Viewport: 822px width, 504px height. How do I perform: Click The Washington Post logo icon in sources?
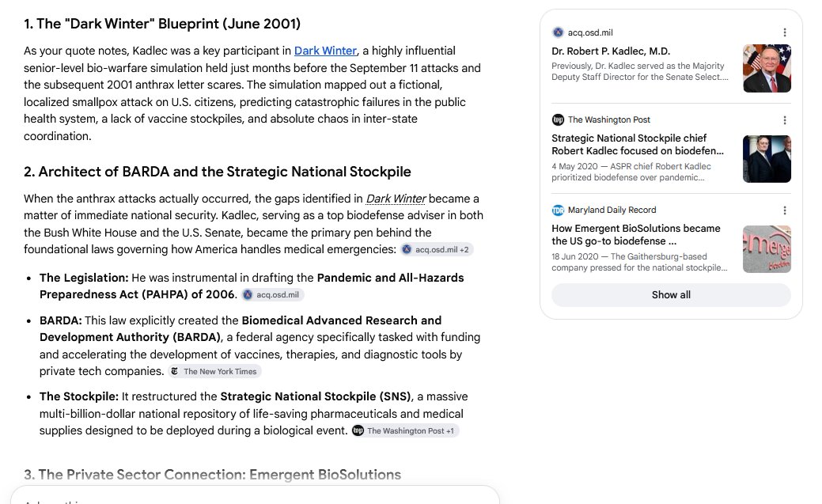558,119
